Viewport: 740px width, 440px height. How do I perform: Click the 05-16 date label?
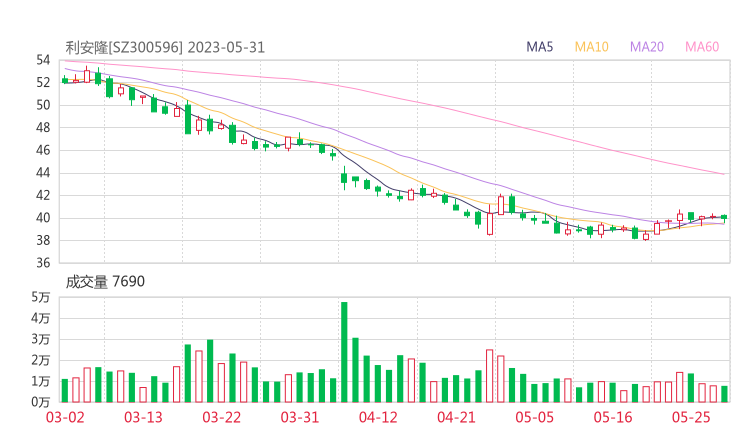coord(613,417)
